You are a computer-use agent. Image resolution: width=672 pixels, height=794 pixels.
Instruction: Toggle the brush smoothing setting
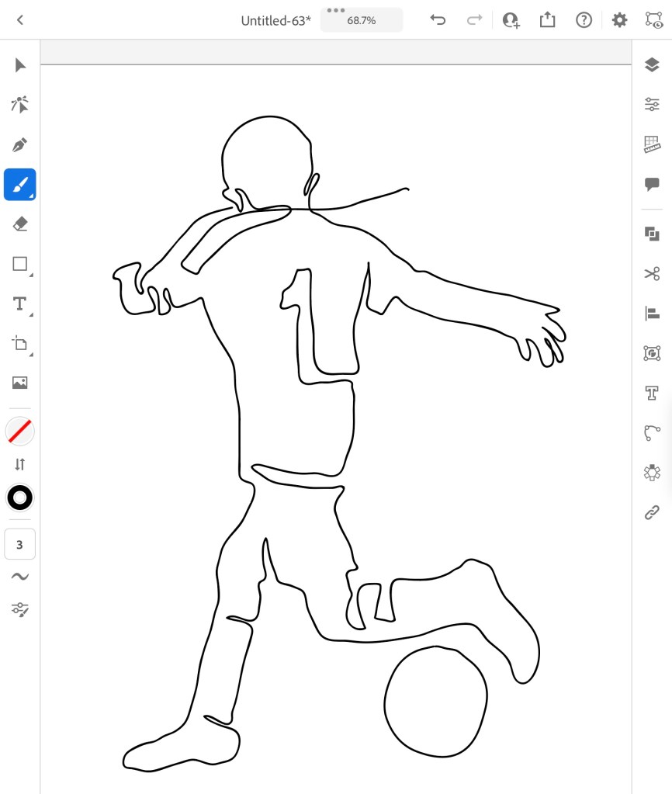click(x=20, y=576)
